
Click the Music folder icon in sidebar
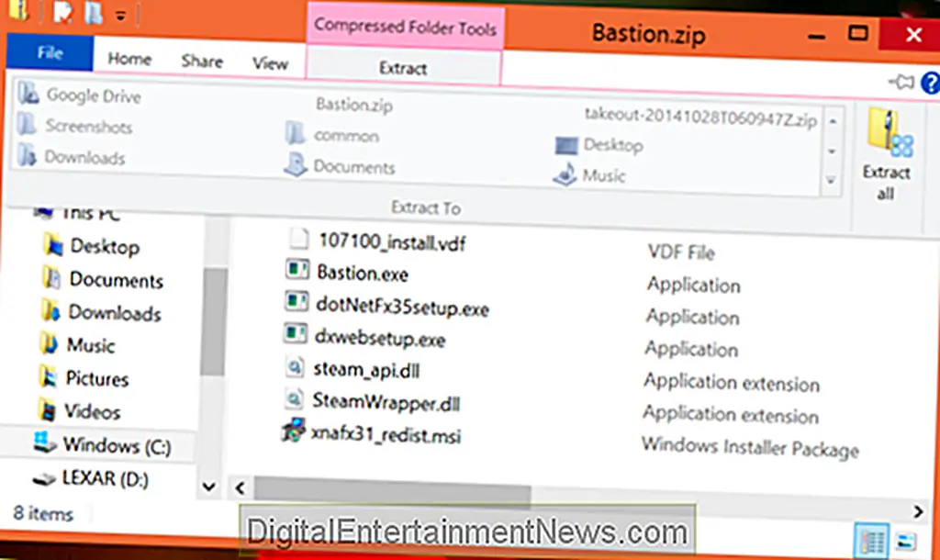click(50, 343)
